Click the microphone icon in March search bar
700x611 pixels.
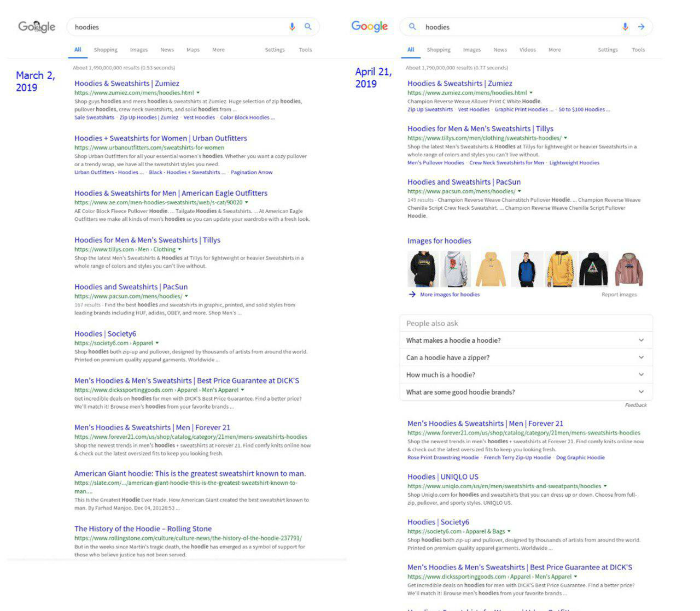point(292,27)
